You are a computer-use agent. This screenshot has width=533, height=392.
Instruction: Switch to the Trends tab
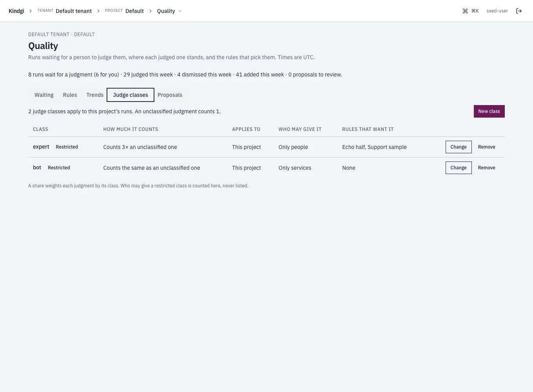coord(95,95)
